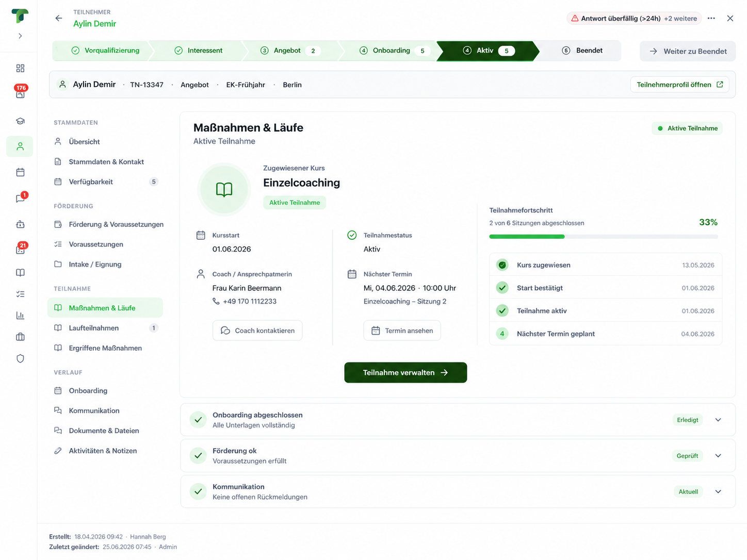Open sidebar inbox icon with 176 badge

click(x=20, y=94)
